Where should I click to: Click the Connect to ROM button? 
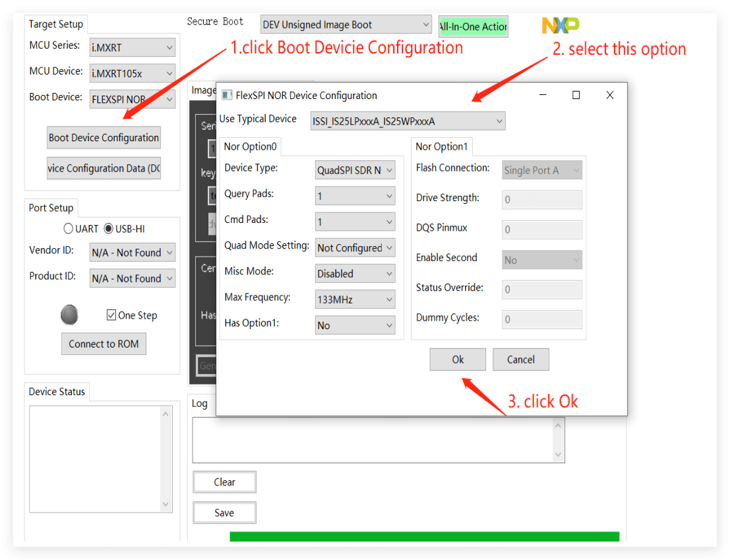click(x=104, y=344)
